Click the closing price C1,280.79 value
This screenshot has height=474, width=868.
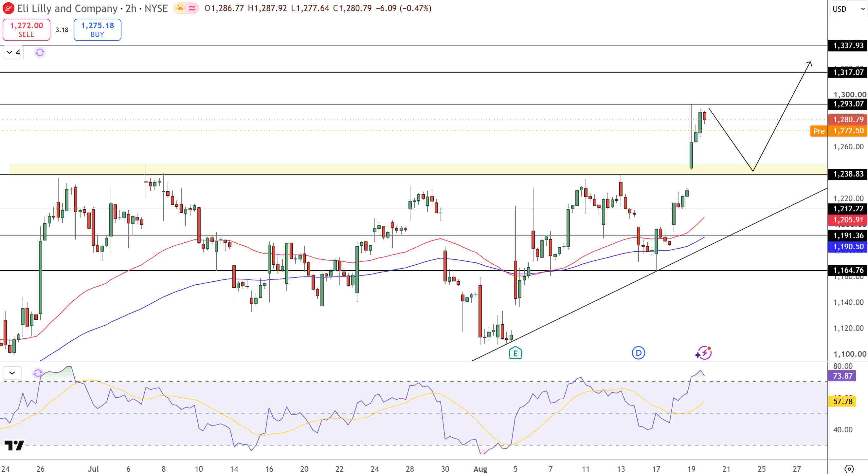click(352, 8)
